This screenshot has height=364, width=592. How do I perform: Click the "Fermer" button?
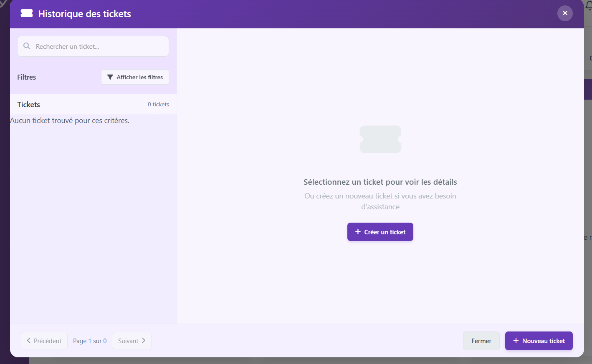tap(481, 341)
